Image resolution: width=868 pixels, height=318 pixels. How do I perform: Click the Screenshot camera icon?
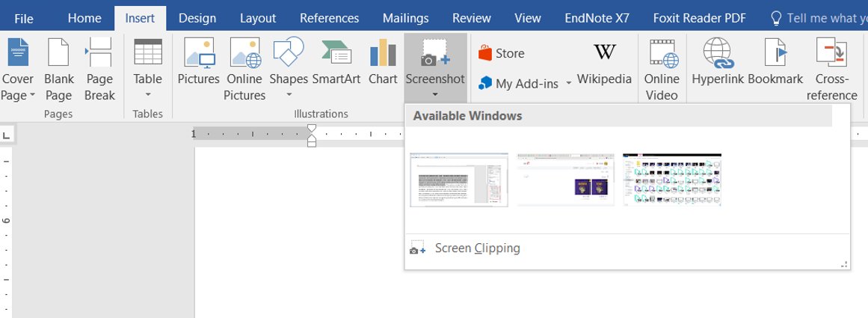[x=435, y=52]
